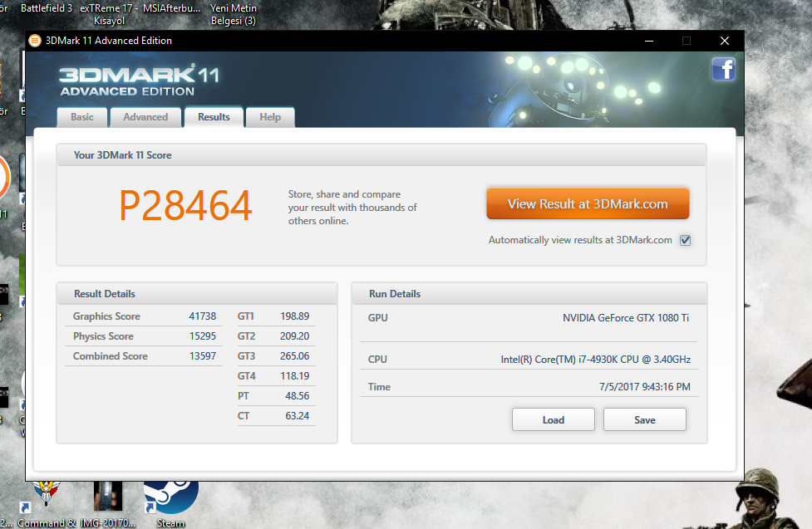
Task: Click the Run Details header
Action: (395, 294)
